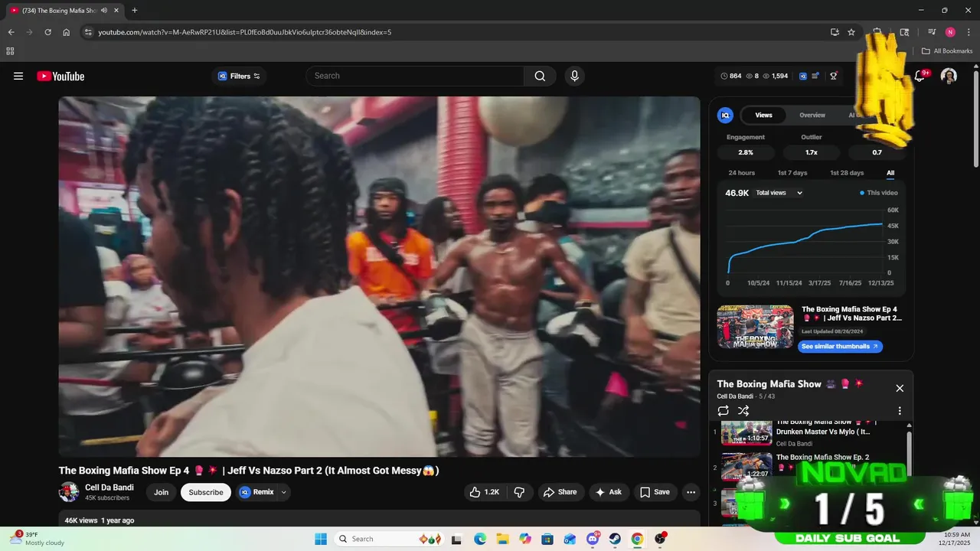
Task: Play Drunken Master Vs Mylo playlist video
Action: coord(812,432)
